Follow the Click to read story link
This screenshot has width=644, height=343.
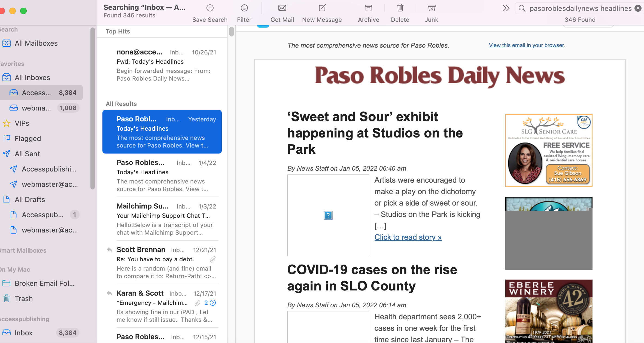[x=408, y=237]
